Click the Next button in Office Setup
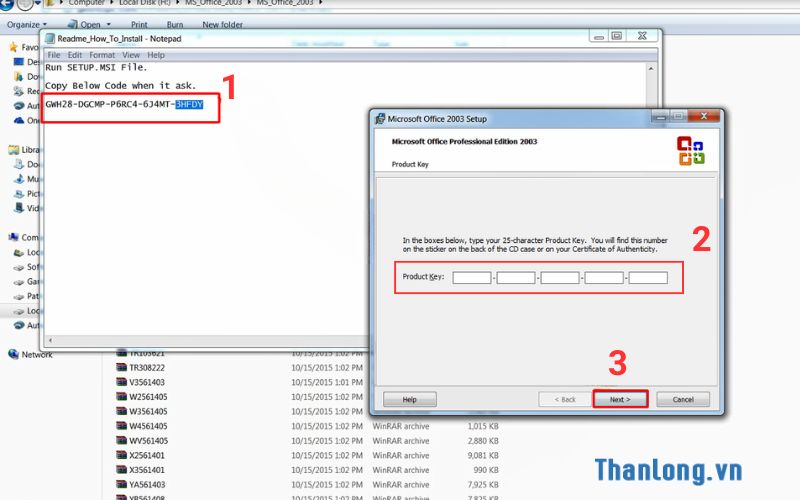Image resolution: width=800 pixels, height=500 pixels. pos(620,399)
